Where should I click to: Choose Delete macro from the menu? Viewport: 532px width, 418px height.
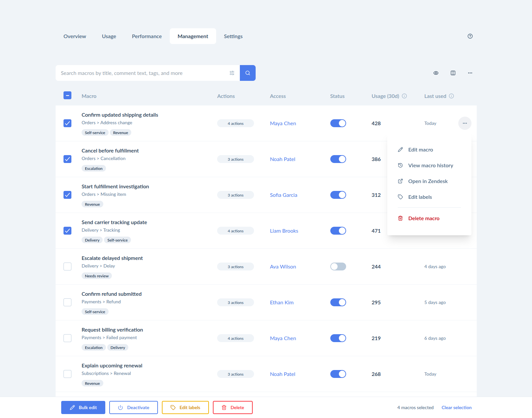click(429, 218)
